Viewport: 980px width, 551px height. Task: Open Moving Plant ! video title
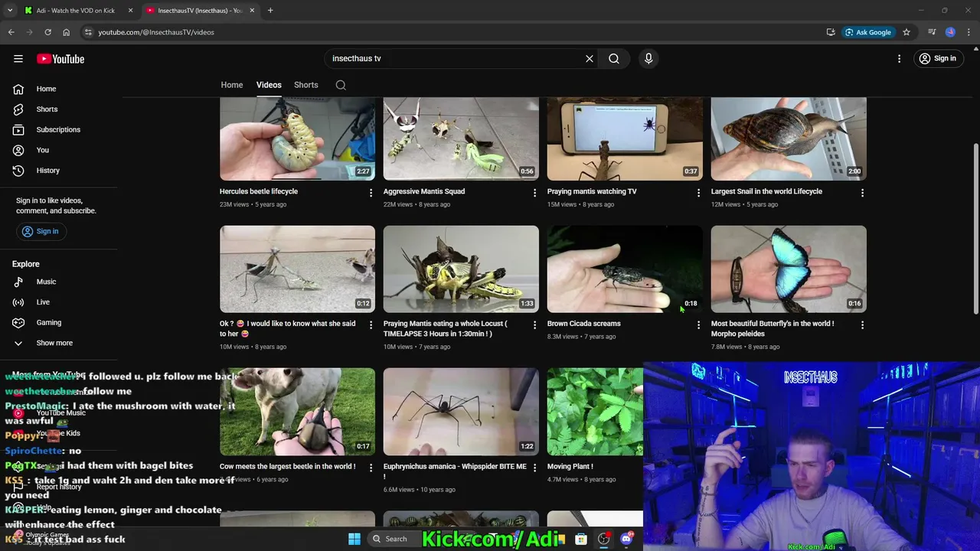(570, 466)
